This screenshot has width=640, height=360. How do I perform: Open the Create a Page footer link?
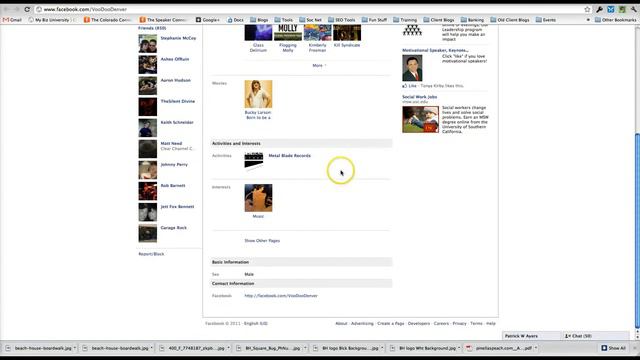(391, 323)
